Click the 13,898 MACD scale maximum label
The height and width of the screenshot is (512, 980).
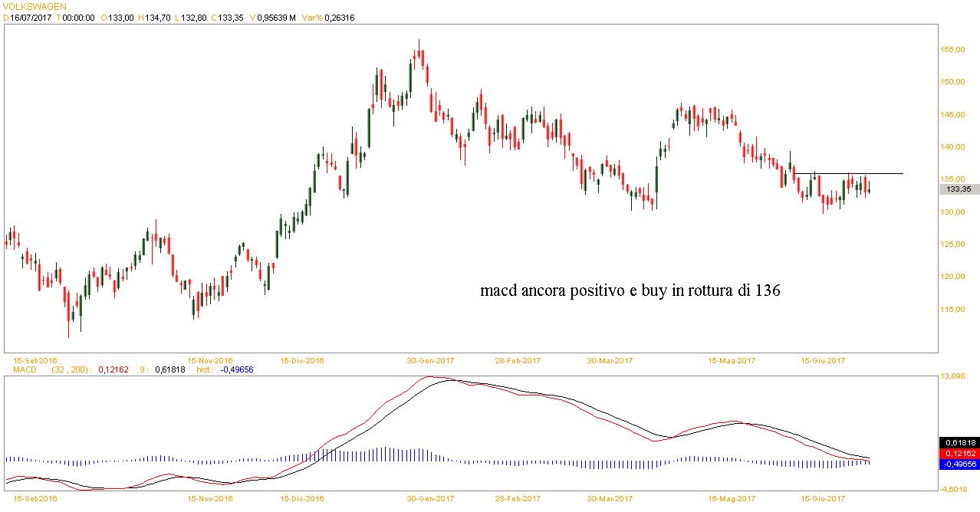coord(955,376)
